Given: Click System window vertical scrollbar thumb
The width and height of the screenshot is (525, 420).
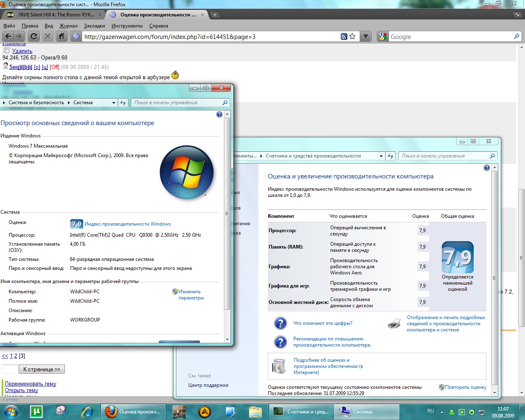Looking at the screenshot, I should [227, 214].
